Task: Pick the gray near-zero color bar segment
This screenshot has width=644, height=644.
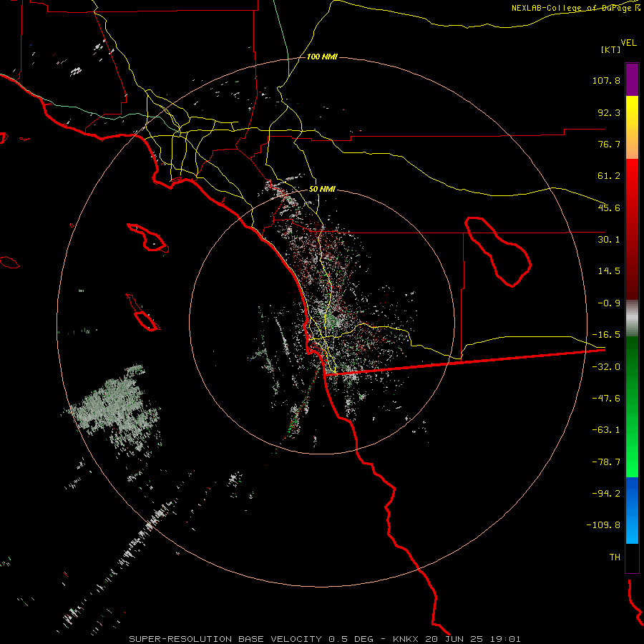Action: (x=632, y=318)
